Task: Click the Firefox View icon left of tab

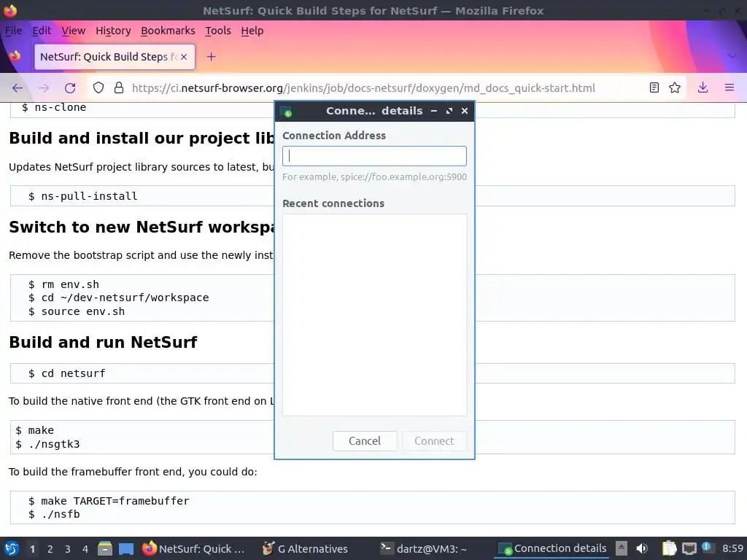Action: [x=15, y=56]
